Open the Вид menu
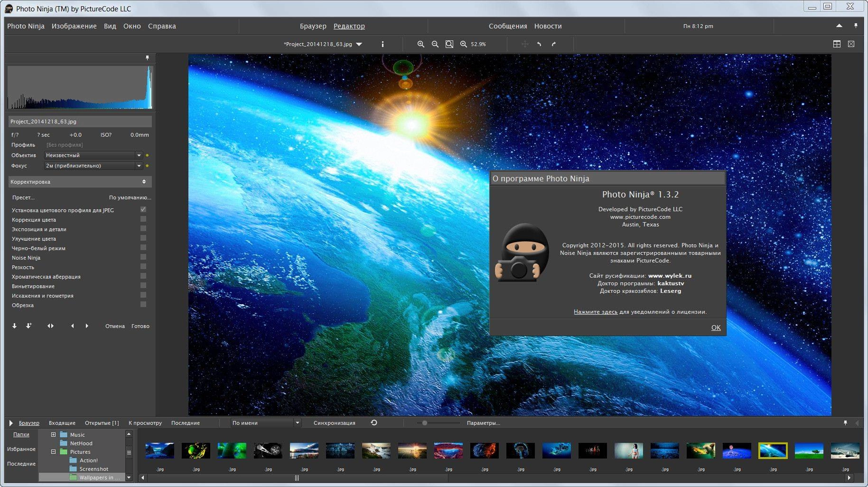The image size is (868, 487). pos(110,26)
